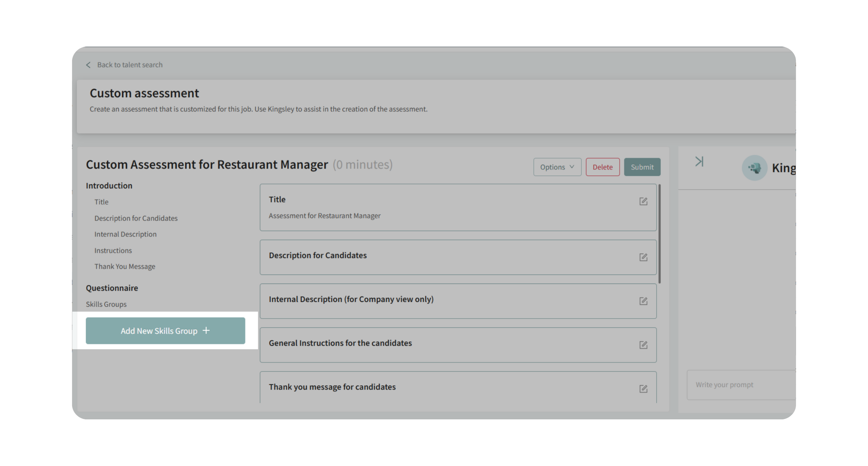Collapse the Kingsley assistant panel
Image resolution: width=868 pixels, height=466 pixels.
click(699, 162)
